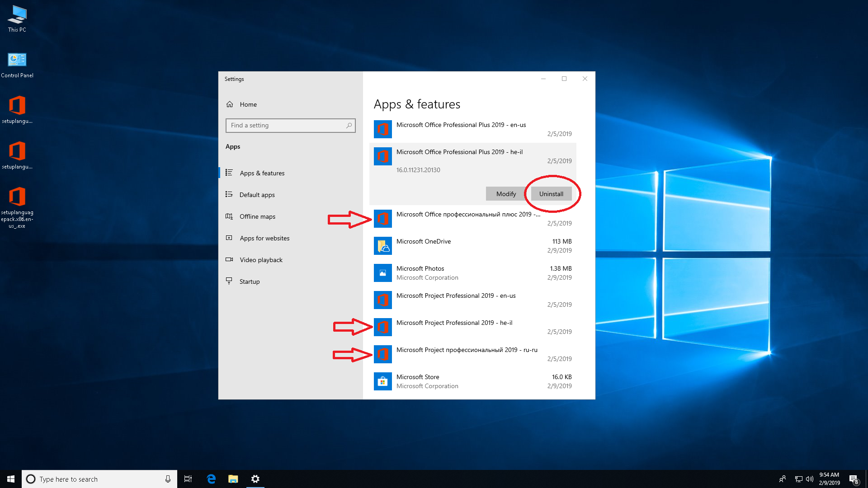Minimize the Settings window

543,79
